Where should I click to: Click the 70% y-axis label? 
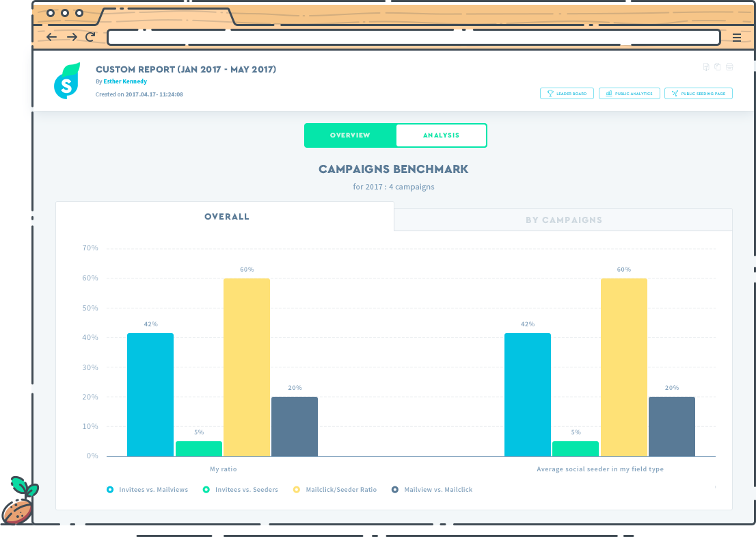point(90,248)
